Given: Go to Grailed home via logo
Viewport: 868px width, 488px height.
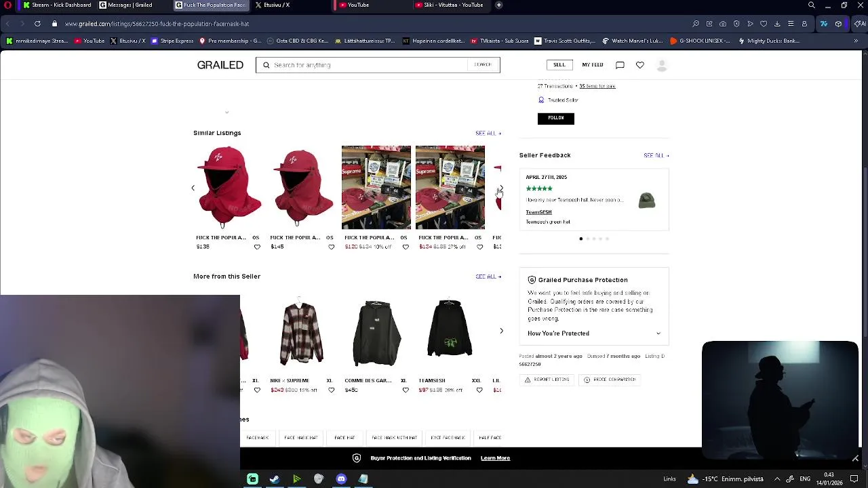Looking at the screenshot, I should pyautogui.click(x=220, y=65).
